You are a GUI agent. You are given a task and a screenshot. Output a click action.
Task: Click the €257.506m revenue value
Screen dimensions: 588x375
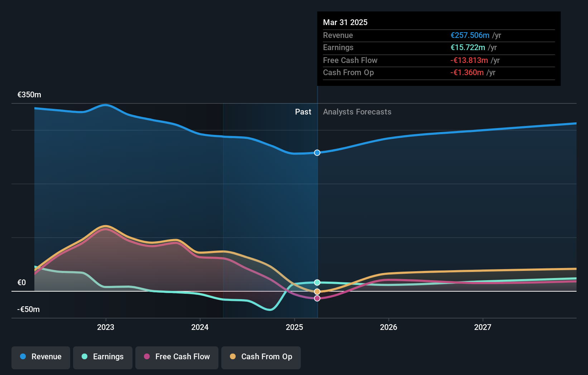470,35
